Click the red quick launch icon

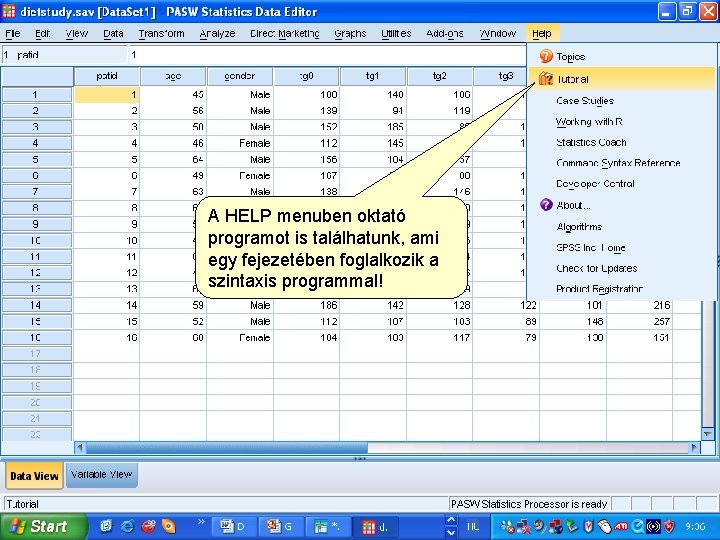click(x=148, y=526)
